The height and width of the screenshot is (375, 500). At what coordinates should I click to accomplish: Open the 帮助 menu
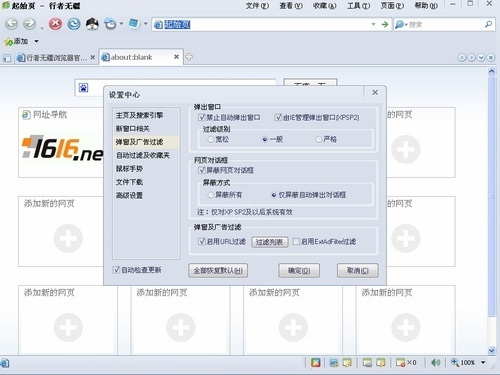(x=426, y=6)
